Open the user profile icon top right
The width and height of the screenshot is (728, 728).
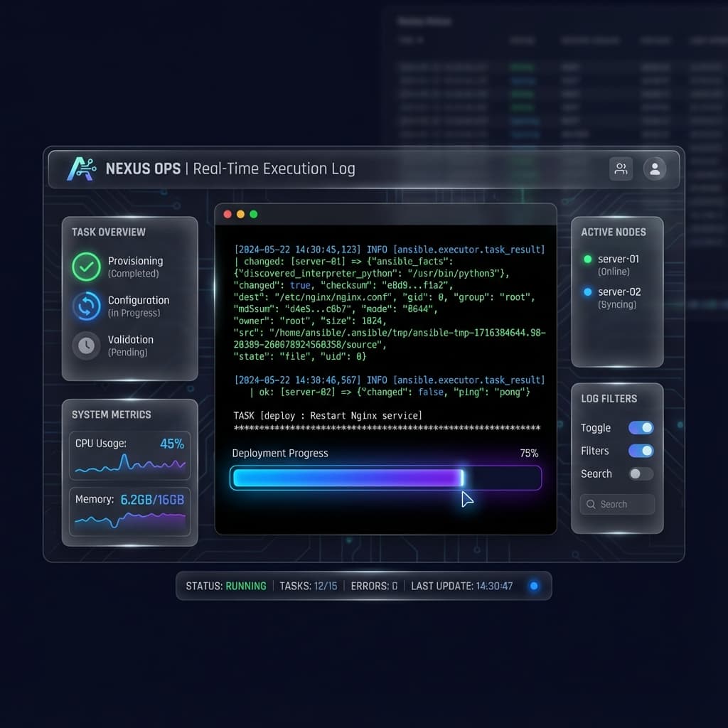click(x=655, y=168)
